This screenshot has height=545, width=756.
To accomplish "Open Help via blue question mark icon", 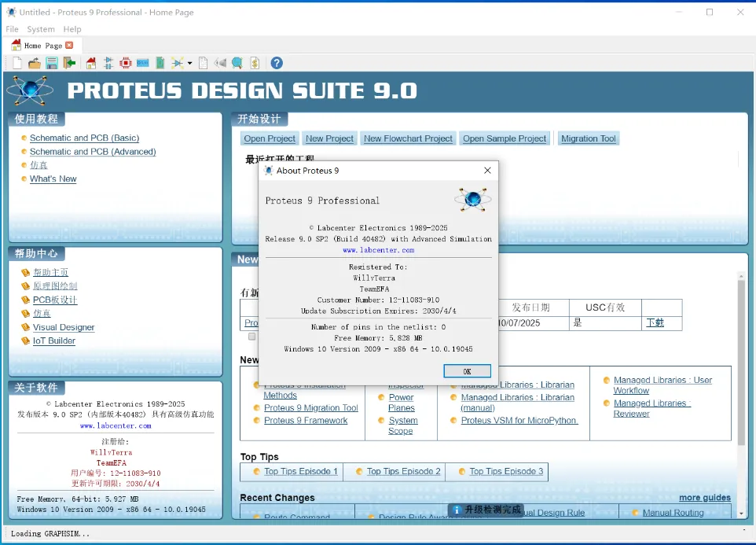I will (x=277, y=63).
